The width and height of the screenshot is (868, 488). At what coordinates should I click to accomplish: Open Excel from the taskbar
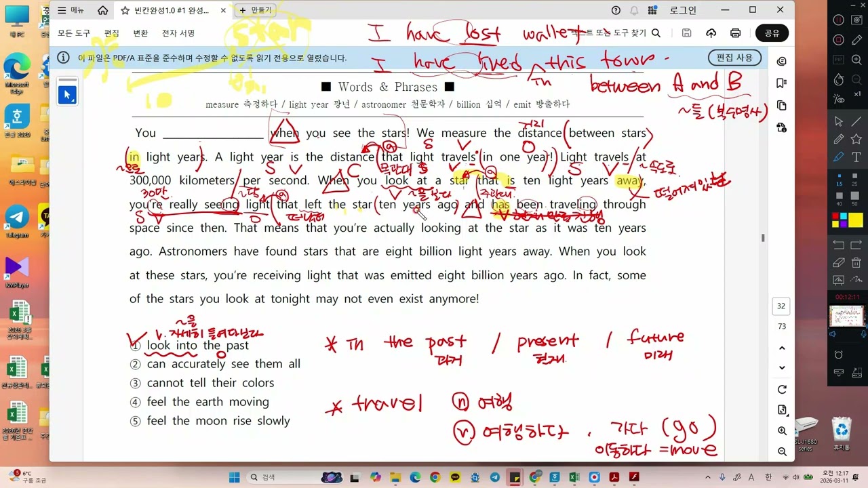click(575, 477)
